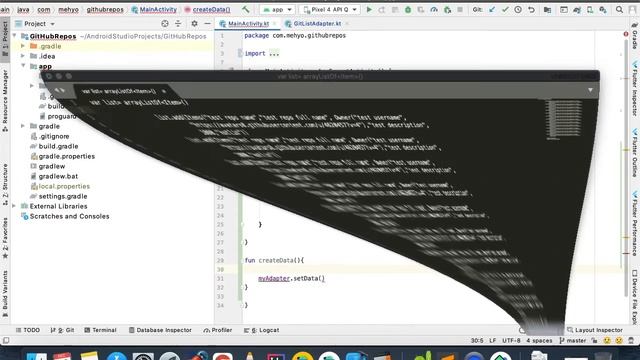Open the Search Everywhere magnifier icon
Screen dimensions: 640x360
coord(619,9)
